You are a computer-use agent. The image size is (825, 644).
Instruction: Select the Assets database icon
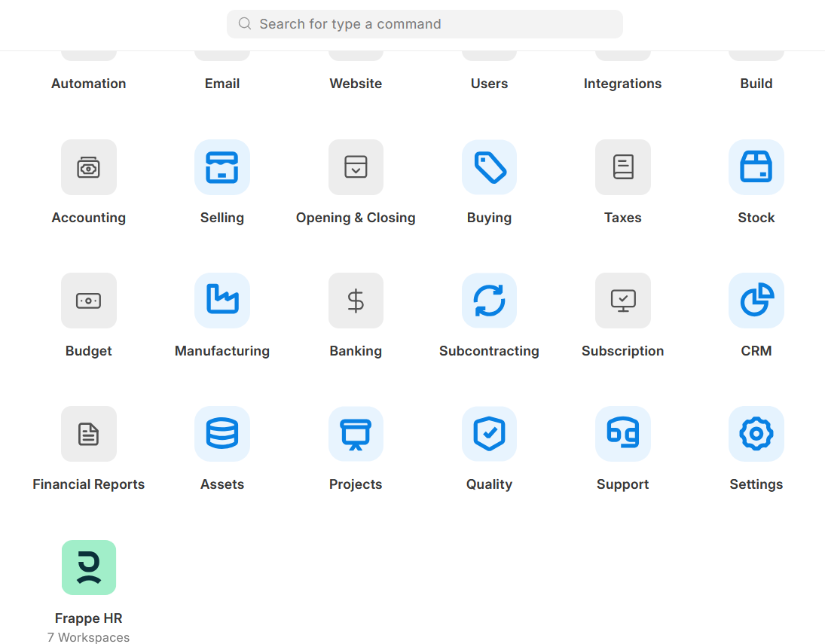(x=222, y=434)
